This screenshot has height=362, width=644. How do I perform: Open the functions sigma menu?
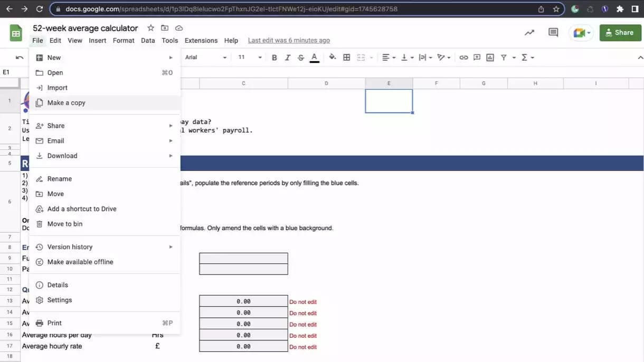(528, 57)
